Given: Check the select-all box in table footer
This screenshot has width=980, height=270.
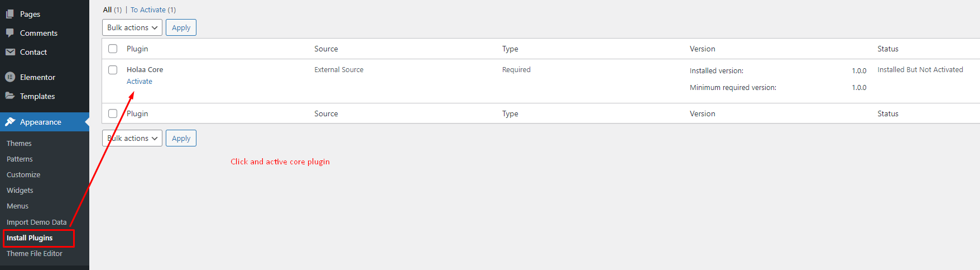Looking at the screenshot, I should 113,113.
